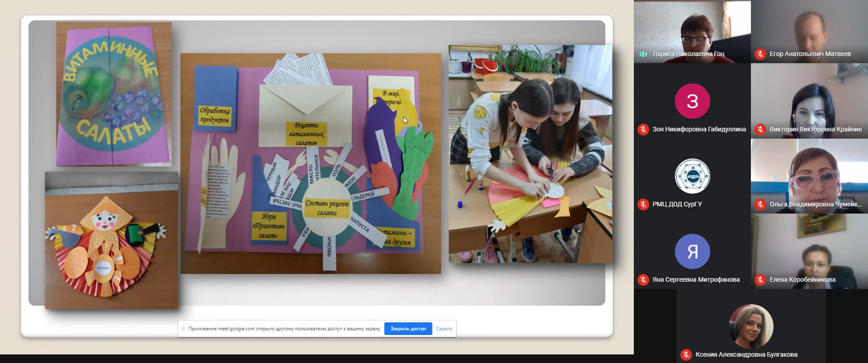Select the purple avatar with letter Я

[x=692, y=251]
